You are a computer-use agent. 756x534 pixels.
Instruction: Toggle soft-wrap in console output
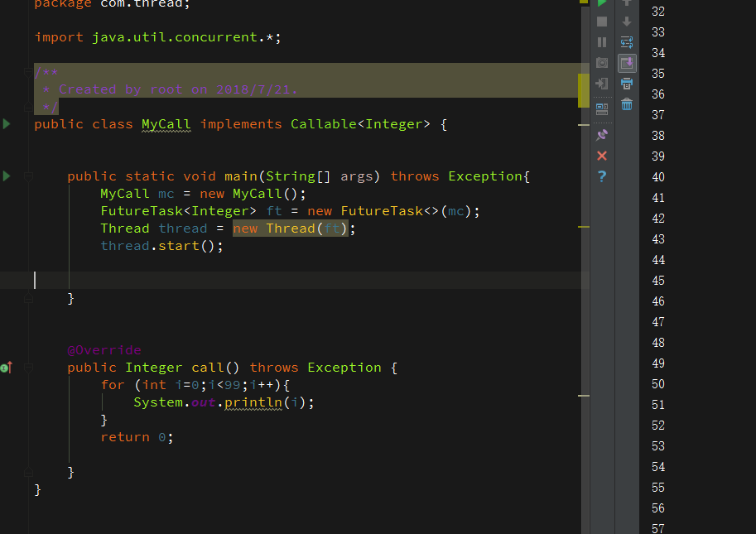pos(627,42)
